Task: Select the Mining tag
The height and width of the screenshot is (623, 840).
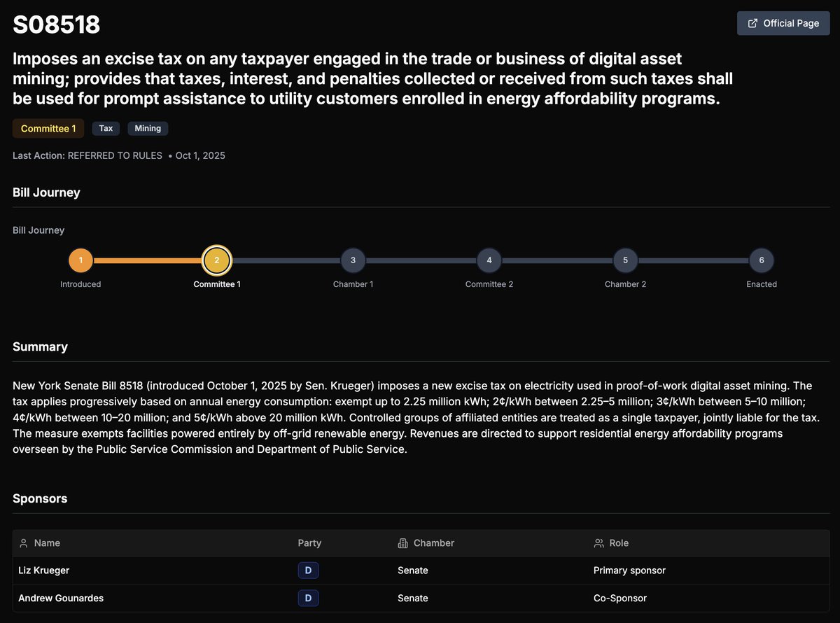Action: [x=148, y=128]
